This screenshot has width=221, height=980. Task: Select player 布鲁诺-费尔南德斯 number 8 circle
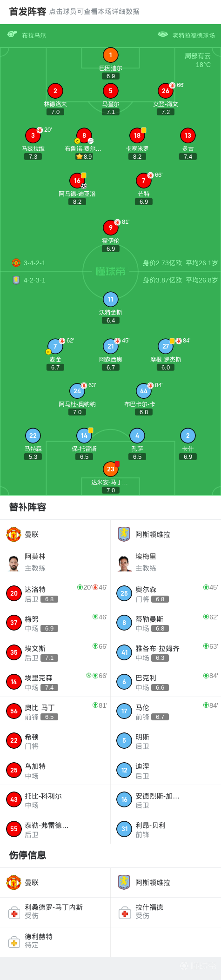point(84,135)
